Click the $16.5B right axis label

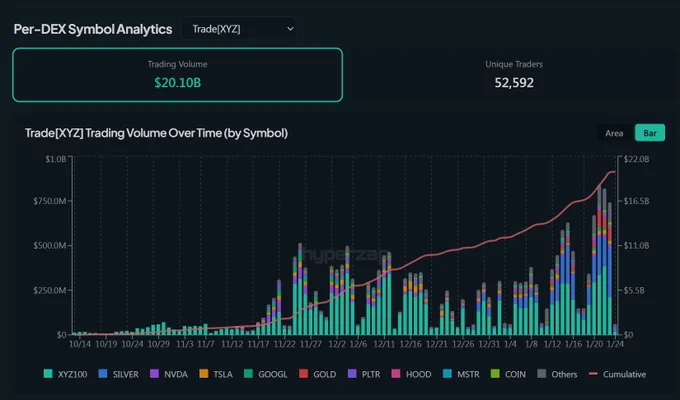pos(637,201)
